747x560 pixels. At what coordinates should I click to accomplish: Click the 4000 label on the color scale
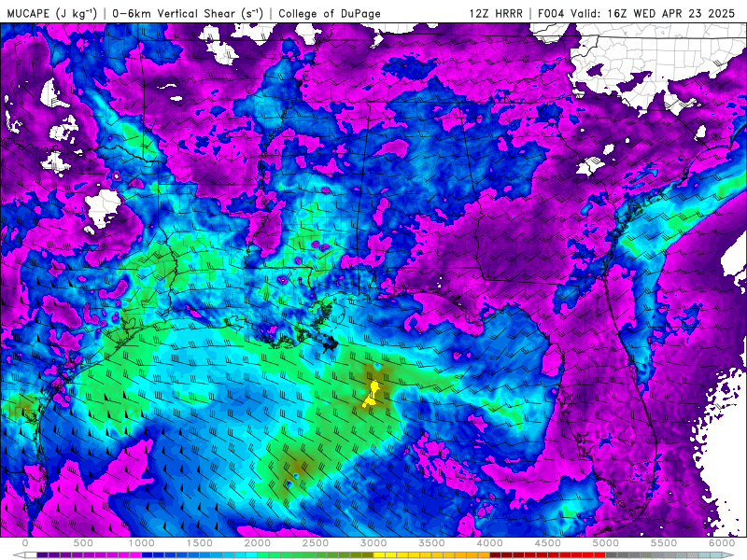click(x=490, y=543)
